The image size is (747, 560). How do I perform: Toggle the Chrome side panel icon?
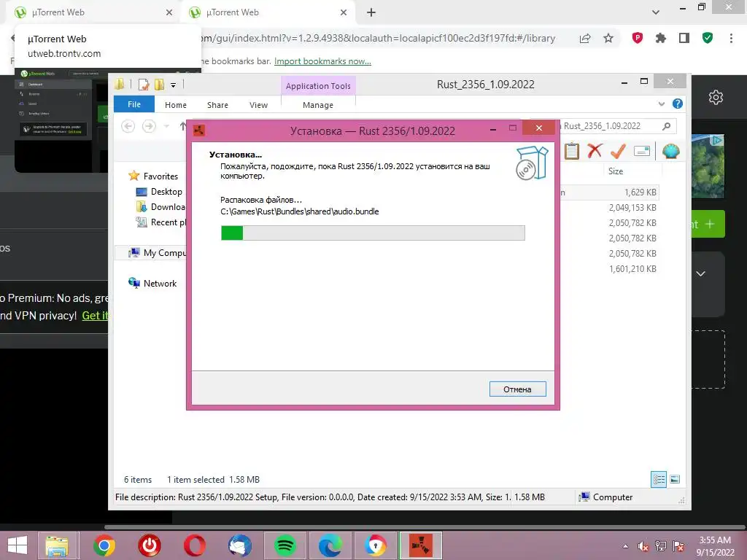684,38
